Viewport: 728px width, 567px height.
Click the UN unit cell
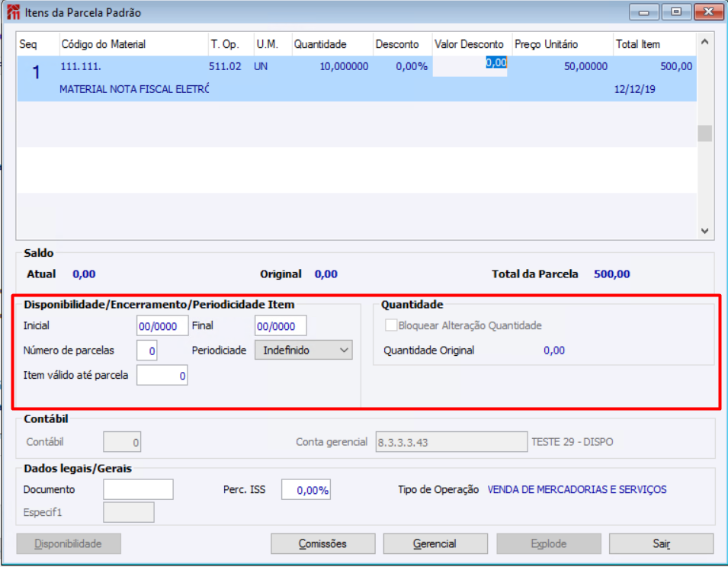point(261,67)
